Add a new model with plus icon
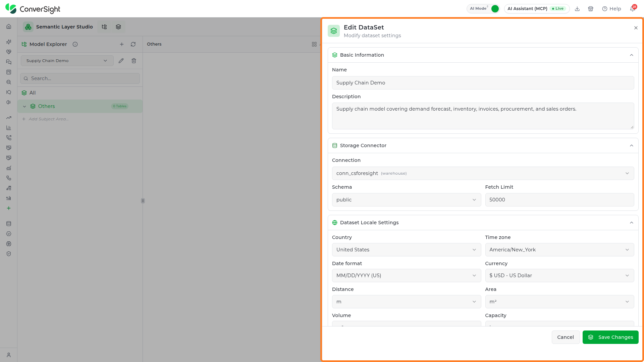This screenshot has width=644, height=362. [122, 44]
